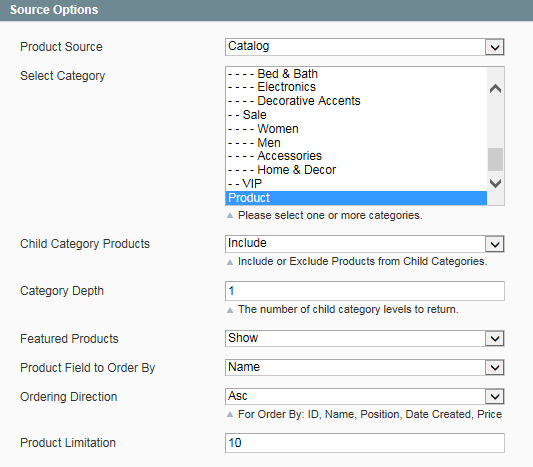
Task: Select the highlighted Product category
Action: point(356,198)
